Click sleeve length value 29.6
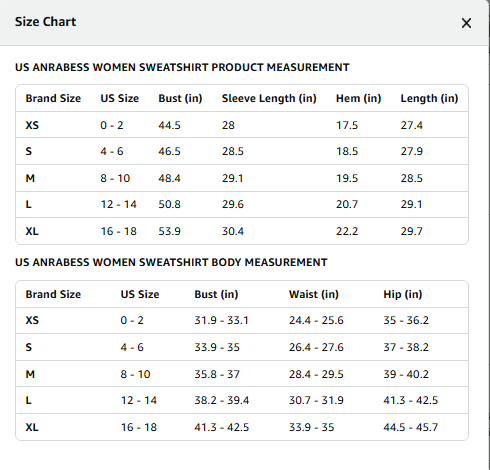Viewport: 490px width, 470px height. (233, 204)
